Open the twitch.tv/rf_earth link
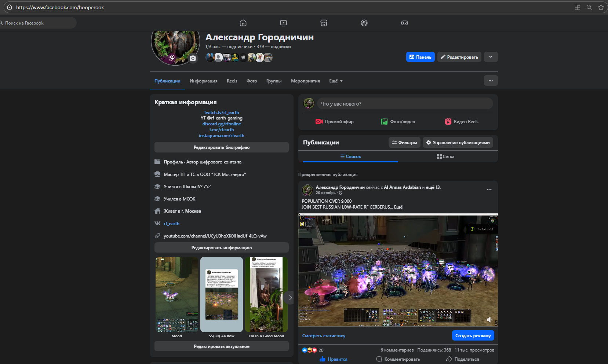This screenshot has height=364, width=608. click(x=221, y=113)
